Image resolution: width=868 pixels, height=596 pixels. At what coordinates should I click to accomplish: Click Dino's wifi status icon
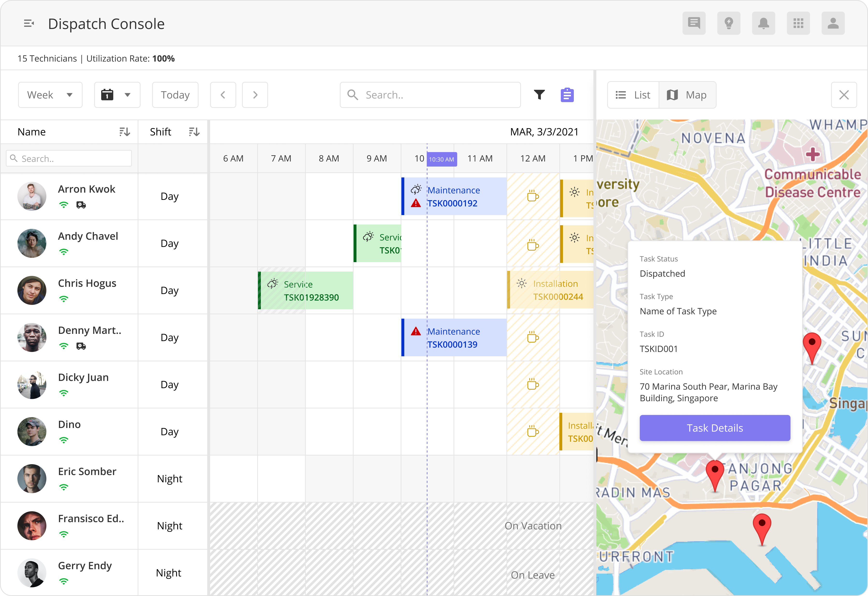[64, 440]
